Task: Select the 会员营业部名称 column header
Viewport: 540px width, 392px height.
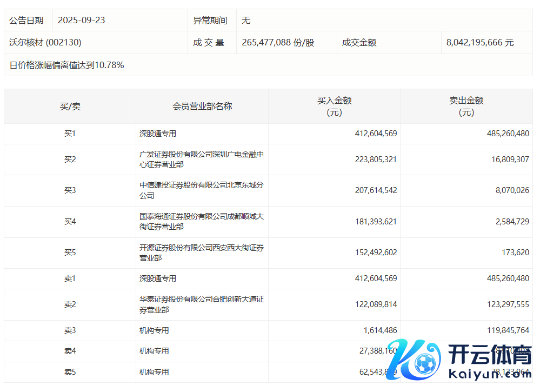Action: click(202, 107)
